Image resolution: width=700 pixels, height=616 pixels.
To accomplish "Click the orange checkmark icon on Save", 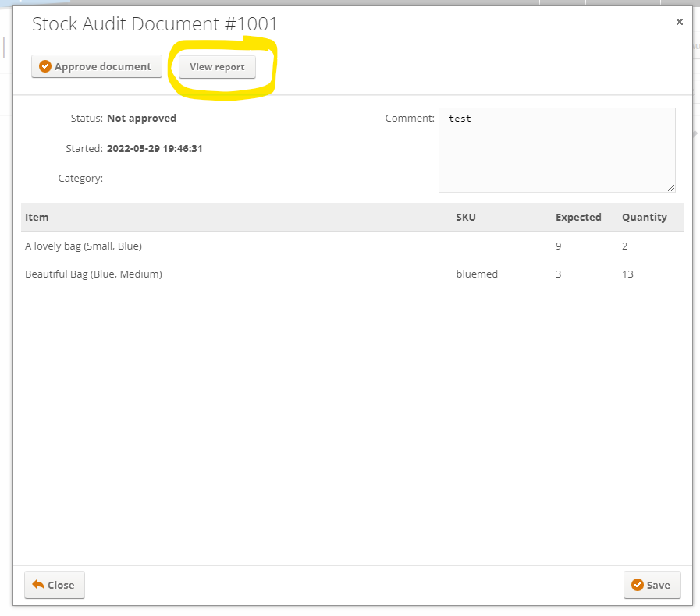I will coord(638,585).
